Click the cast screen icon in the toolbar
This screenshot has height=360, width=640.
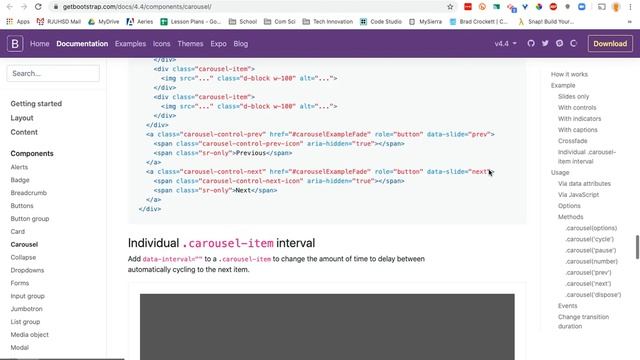tap(602, 7)
